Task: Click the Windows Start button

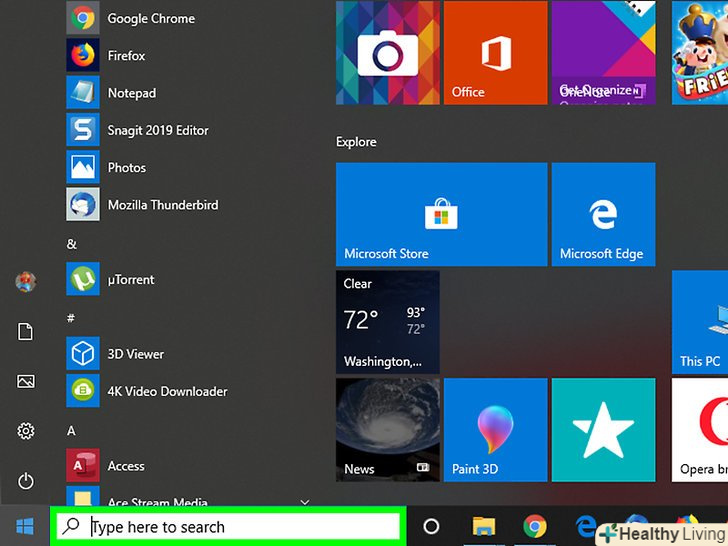Action: click(x=25, y=526)
